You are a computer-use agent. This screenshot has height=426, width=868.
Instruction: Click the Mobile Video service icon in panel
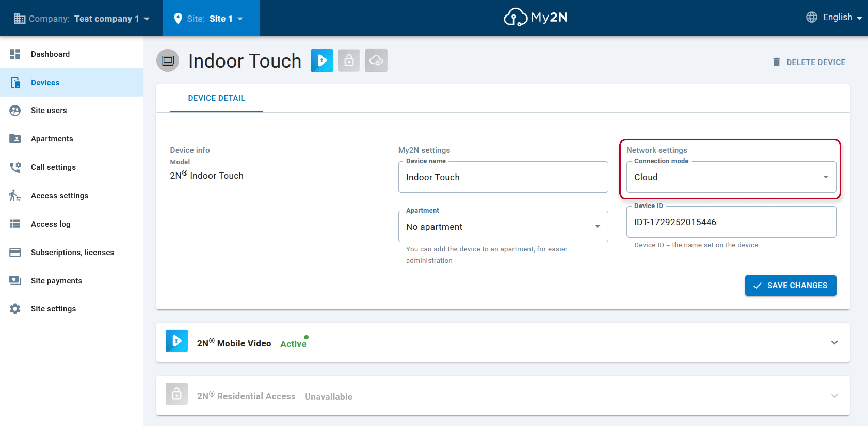click(x=176, y=341)
